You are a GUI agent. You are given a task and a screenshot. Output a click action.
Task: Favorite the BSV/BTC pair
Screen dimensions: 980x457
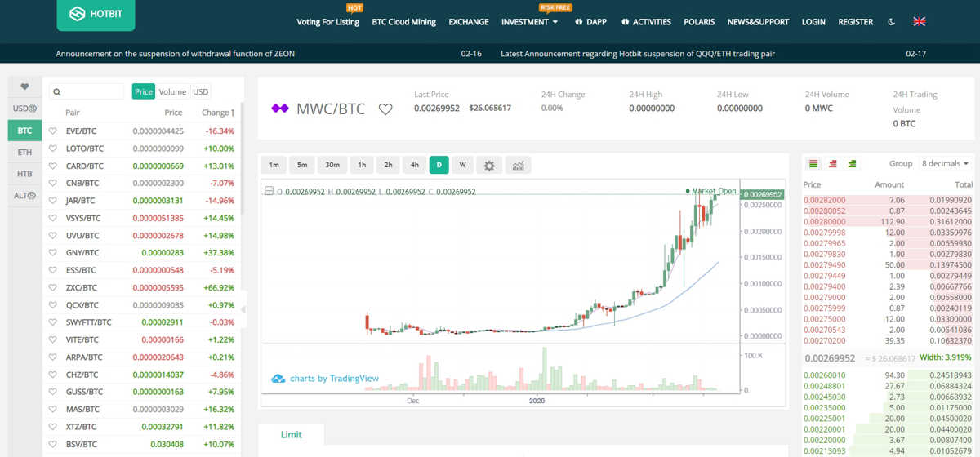click(x=53, y=444)
